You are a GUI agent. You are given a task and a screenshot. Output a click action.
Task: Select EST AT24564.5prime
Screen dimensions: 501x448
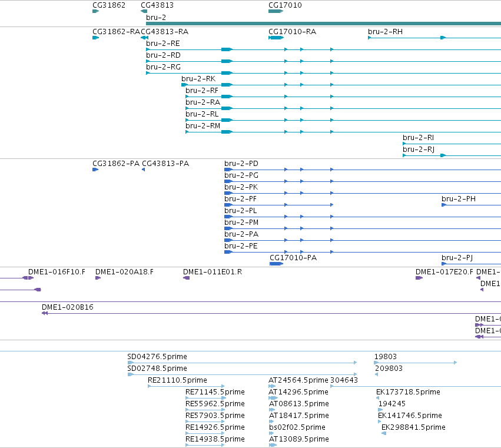[298, 380]
